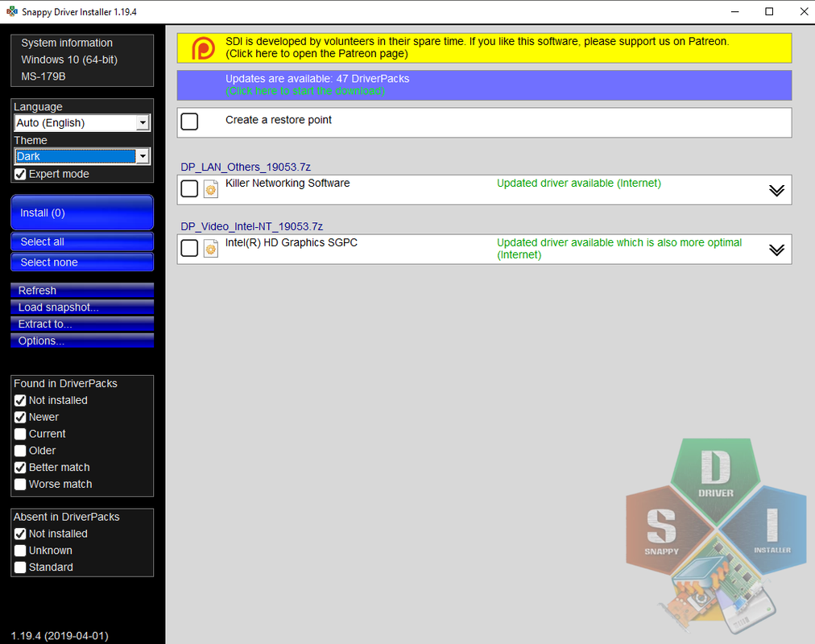Click the System information panel
This screenshot has height=644, width=815.
pos(82,60)
